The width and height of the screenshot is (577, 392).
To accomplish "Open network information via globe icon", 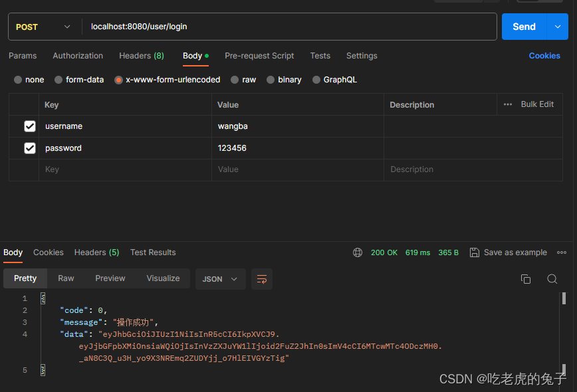I will click(358, 252).
